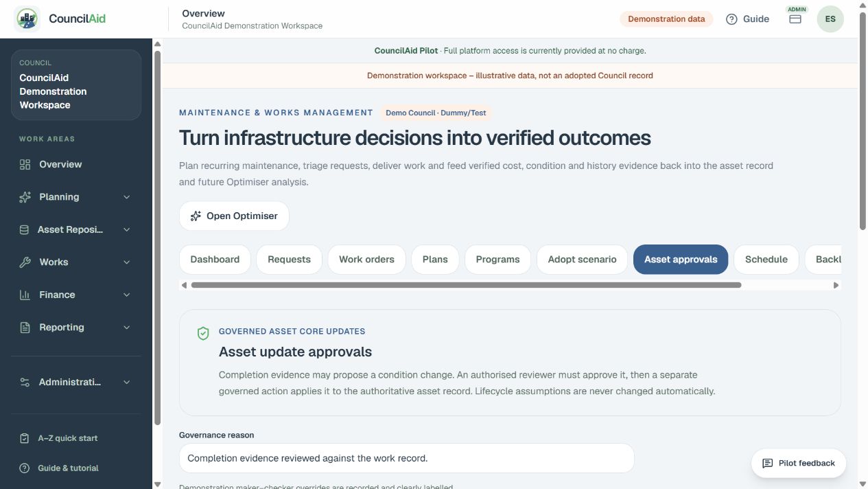This screenshot has width=868, height=489.
Task: Click the Planning sparkle icon in sidebar
Action: point(25,197)
